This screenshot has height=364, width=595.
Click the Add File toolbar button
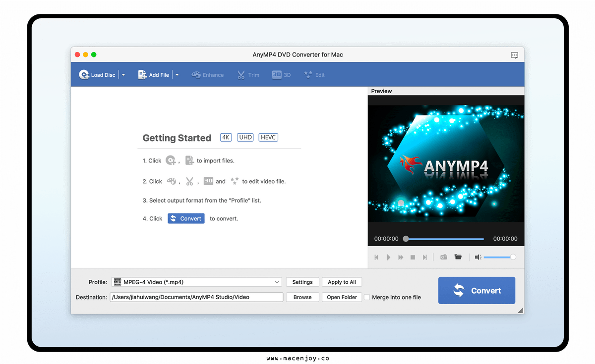(153, 75)
